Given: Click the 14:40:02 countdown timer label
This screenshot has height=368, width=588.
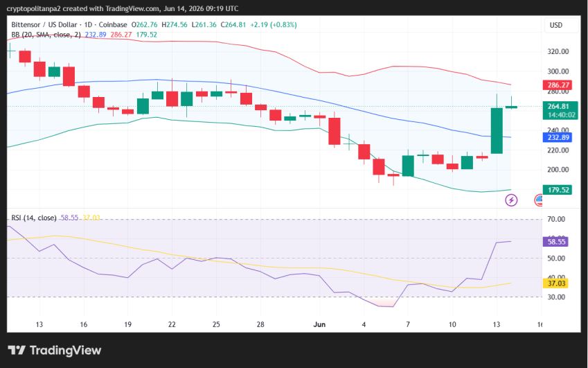Looking at the screenshot, I should (x=562, y=115).
